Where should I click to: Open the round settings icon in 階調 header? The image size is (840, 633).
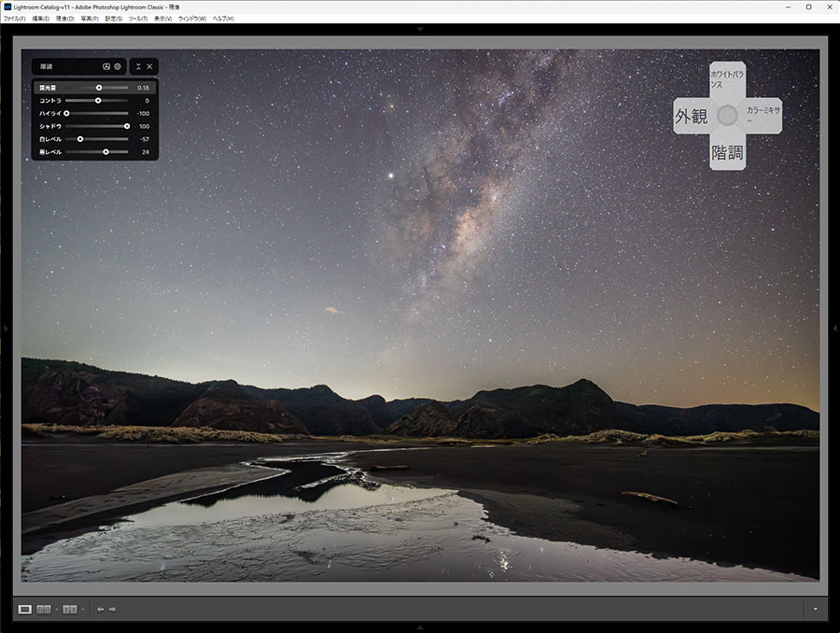tap(118, 66)
